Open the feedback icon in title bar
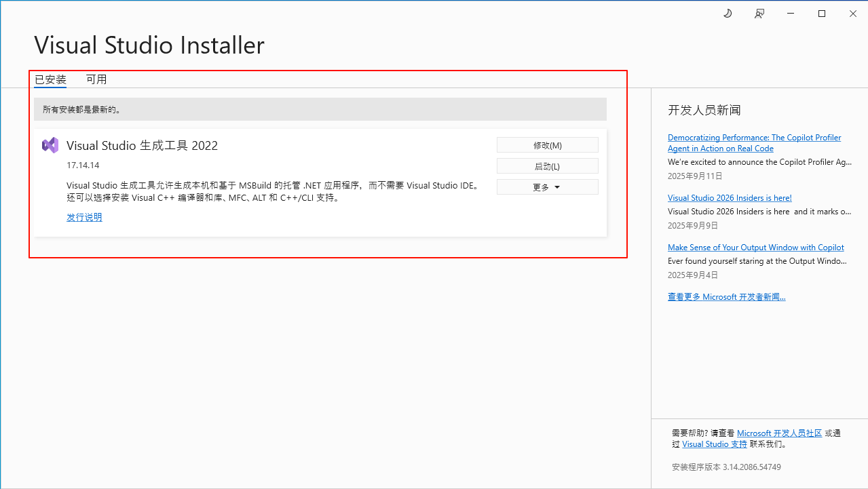Screen dimensions: 868x489 point(759,14)
